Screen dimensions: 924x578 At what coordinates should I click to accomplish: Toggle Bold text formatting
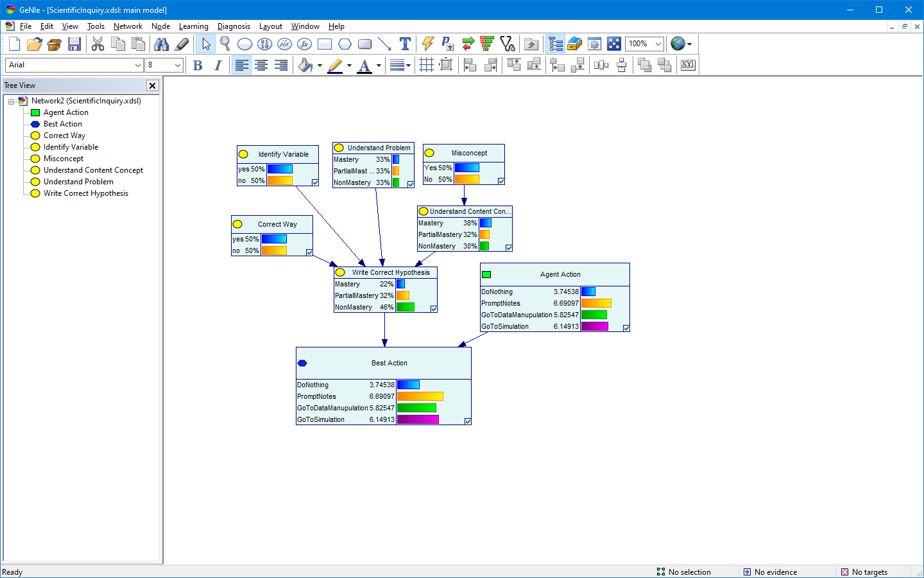(198, 65)
